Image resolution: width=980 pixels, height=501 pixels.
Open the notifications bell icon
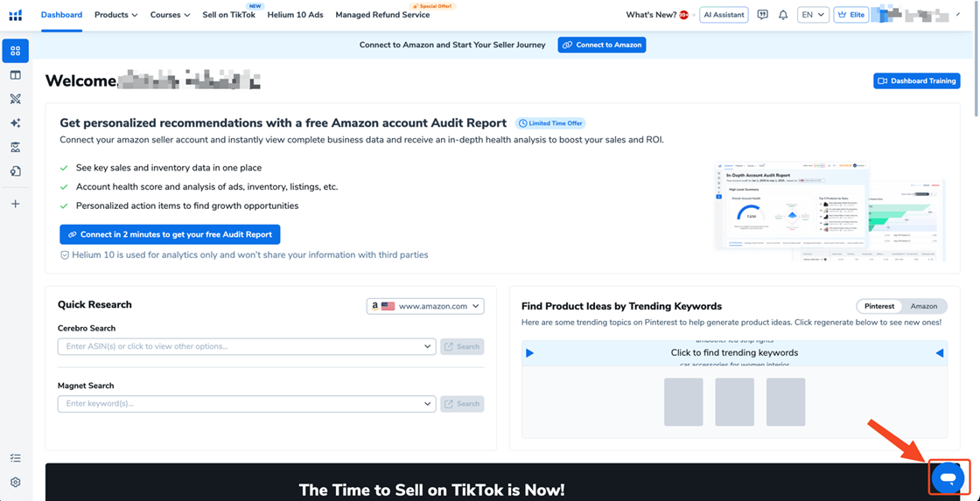[x=783, y=15]
